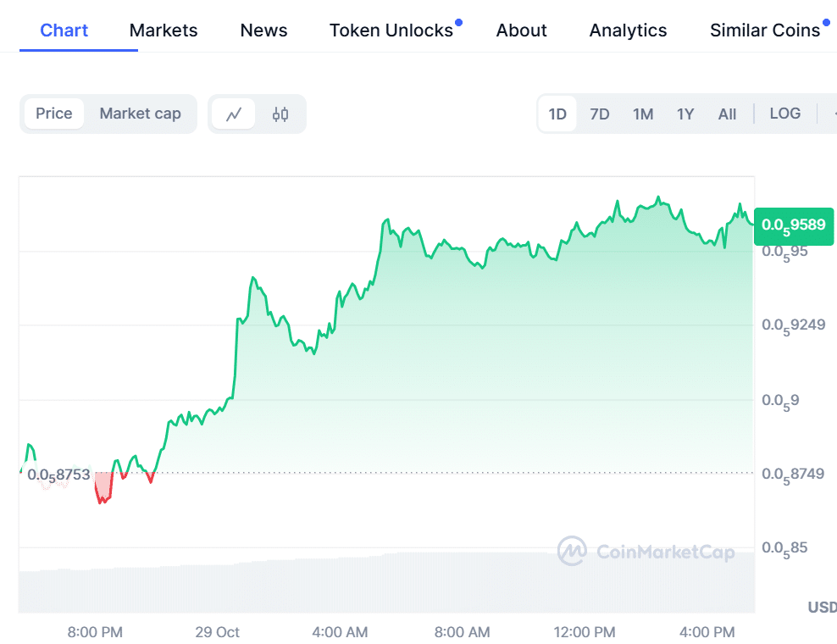Screen dimensions: 837x644
Task: Click the CoinMarketCap watermark logo
Action: click(572, 551)
